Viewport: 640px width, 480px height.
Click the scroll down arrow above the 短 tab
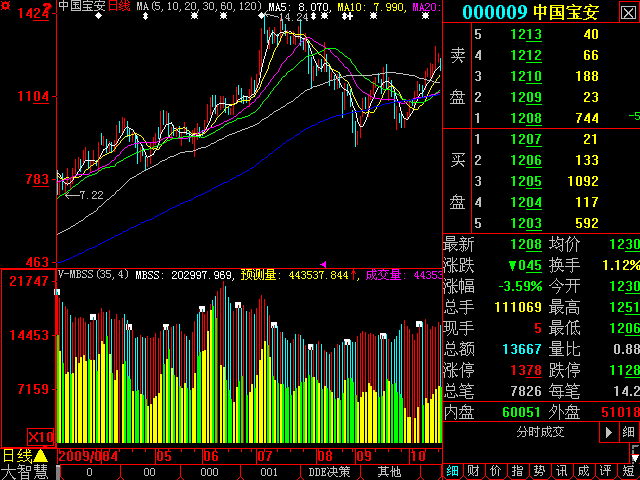pos(636,458)
